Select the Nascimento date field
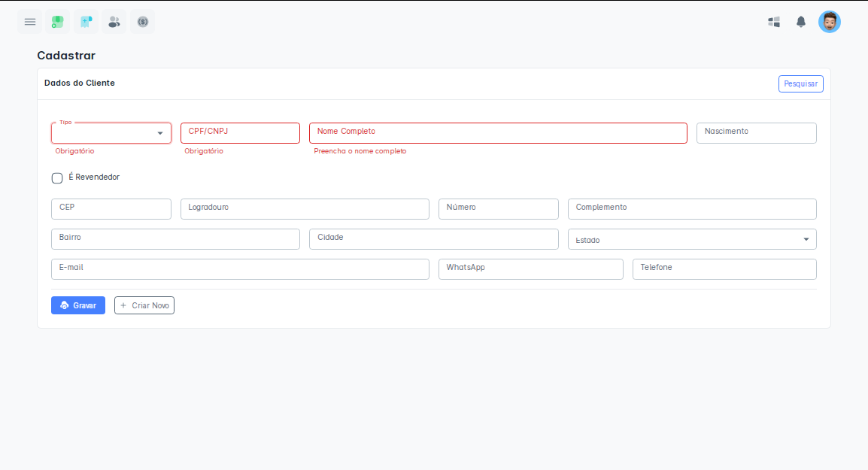The width and height of the screenshot is (868, 470). pyautogui.click(x=756, y=133)
